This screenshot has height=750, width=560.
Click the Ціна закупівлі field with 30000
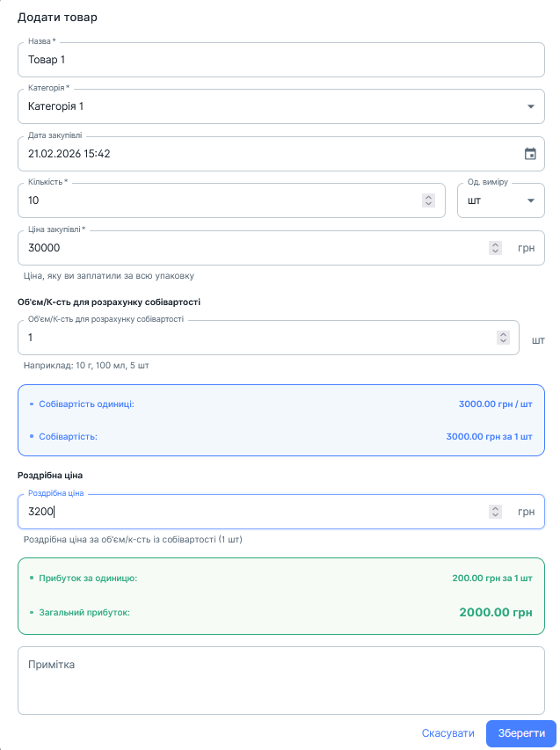(281, 248)
